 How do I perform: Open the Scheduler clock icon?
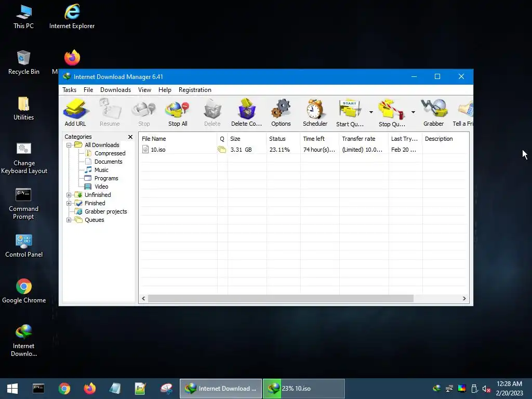(315, 113)
